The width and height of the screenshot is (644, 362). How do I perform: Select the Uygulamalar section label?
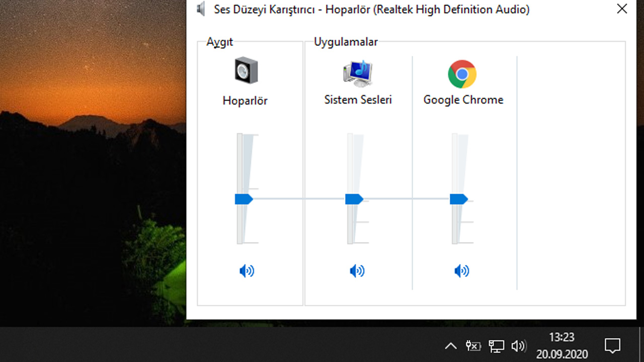pyautogui.click(x=346, y=42)
